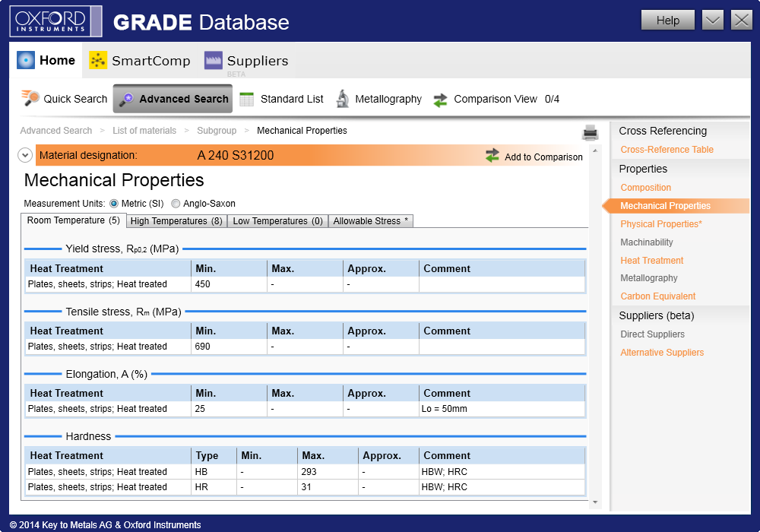The image size is (760, 532).
Task: Open Quick Search
Action: (x=64, y=99)
